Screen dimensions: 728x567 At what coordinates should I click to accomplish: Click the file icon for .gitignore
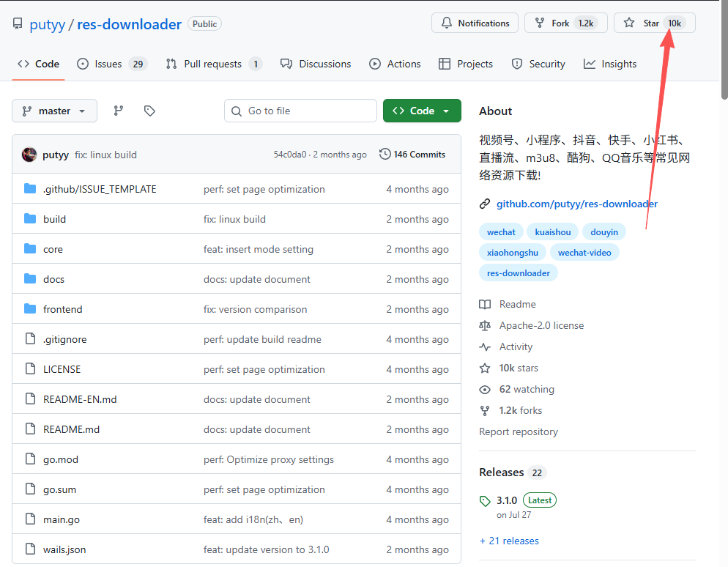click(30, 339)
